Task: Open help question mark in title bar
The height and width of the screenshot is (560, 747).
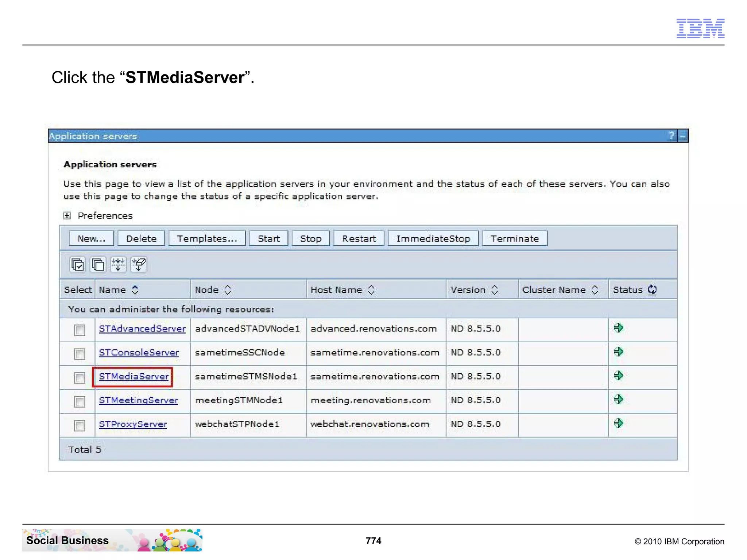Action: click(671, 136)
